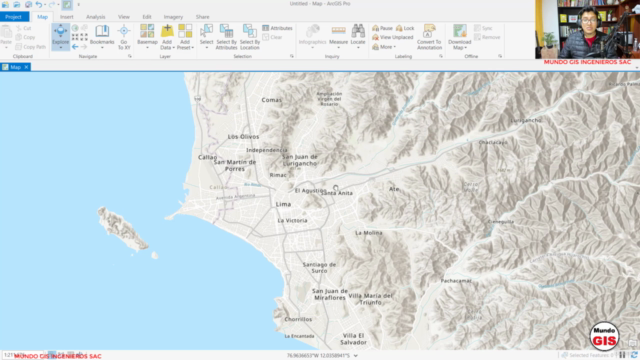The width and height of the screenshot is (640, 360).
Task: Click the pause drawing icon in status bar
Action: coord(622,355)
